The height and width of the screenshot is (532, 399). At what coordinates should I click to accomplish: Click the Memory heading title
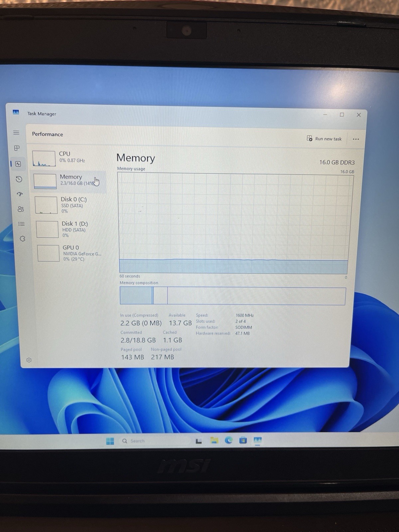[x=136, y=158]
